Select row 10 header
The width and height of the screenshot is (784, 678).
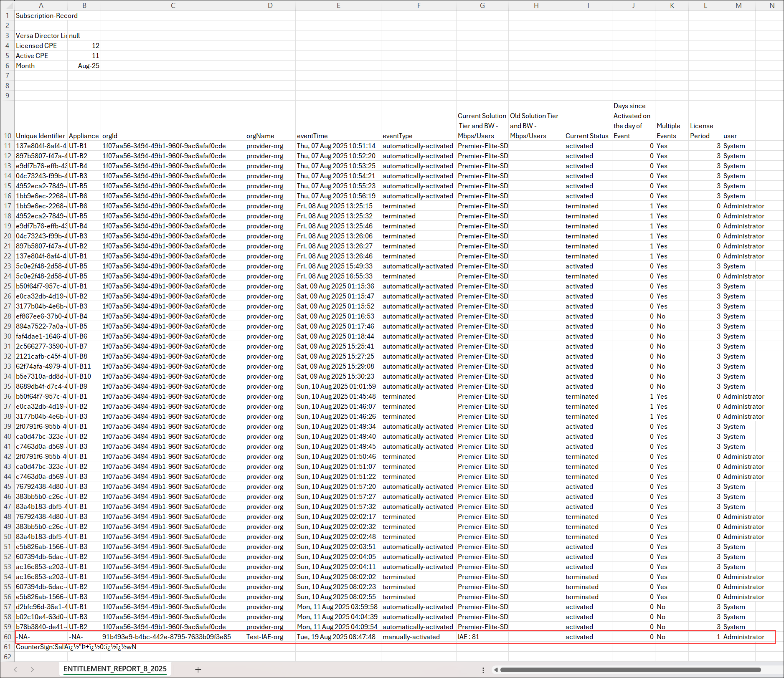click(8, 136)
